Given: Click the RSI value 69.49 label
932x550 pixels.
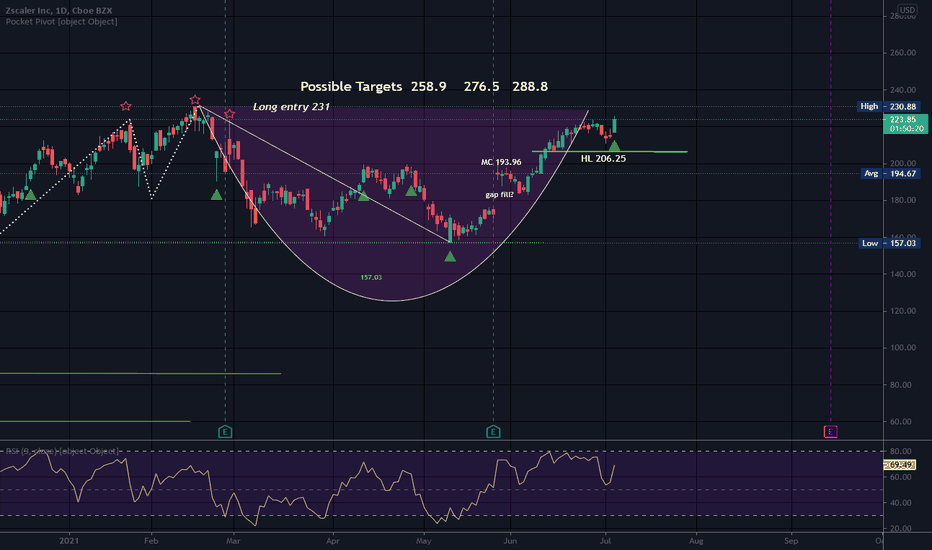Looking at the screenshot, I should (900, 464).
